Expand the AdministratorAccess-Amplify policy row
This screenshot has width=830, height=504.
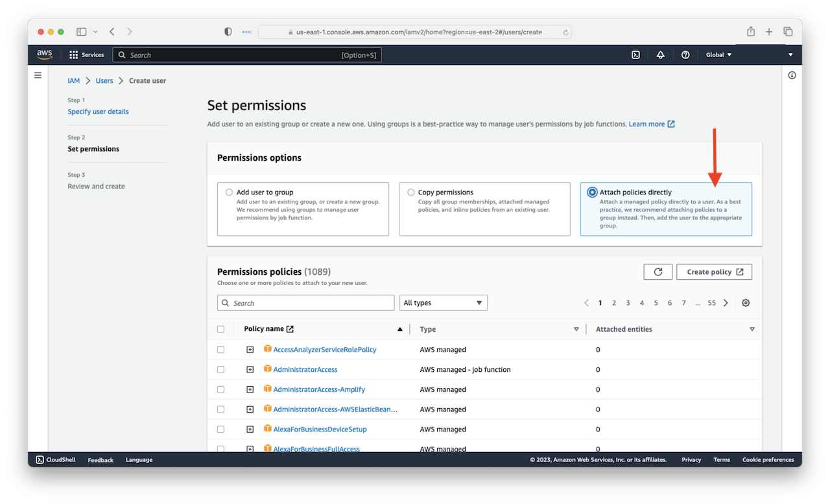coord(250,389)
